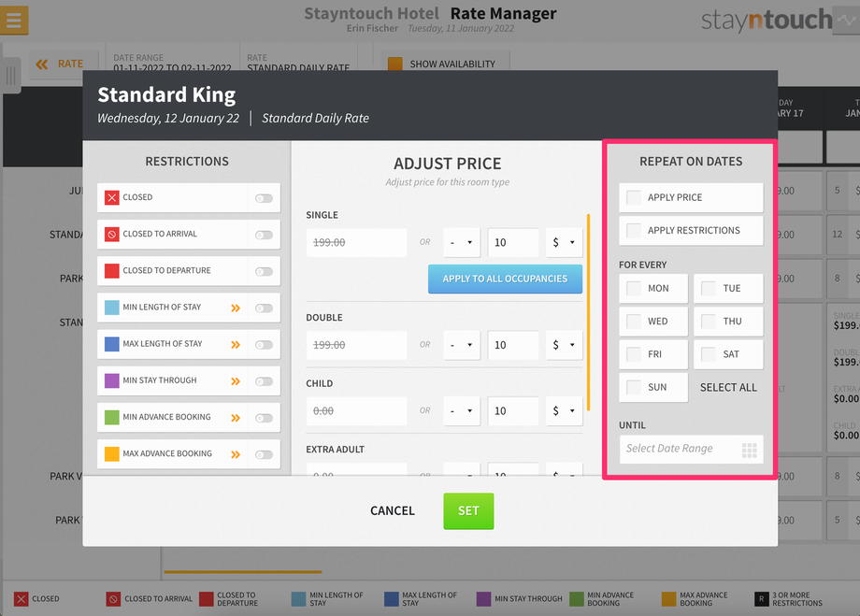Open Single currency type dropdown

tap(564, 243)
